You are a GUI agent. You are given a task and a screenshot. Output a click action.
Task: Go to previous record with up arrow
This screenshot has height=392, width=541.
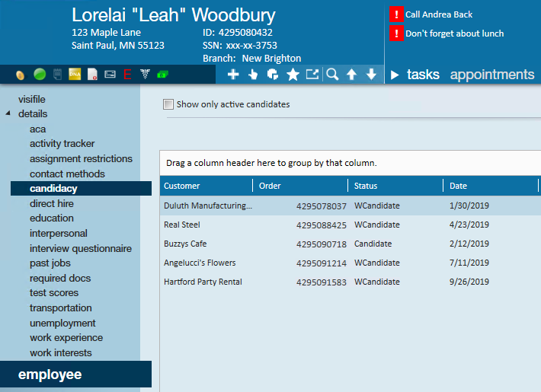click(351, 74)
